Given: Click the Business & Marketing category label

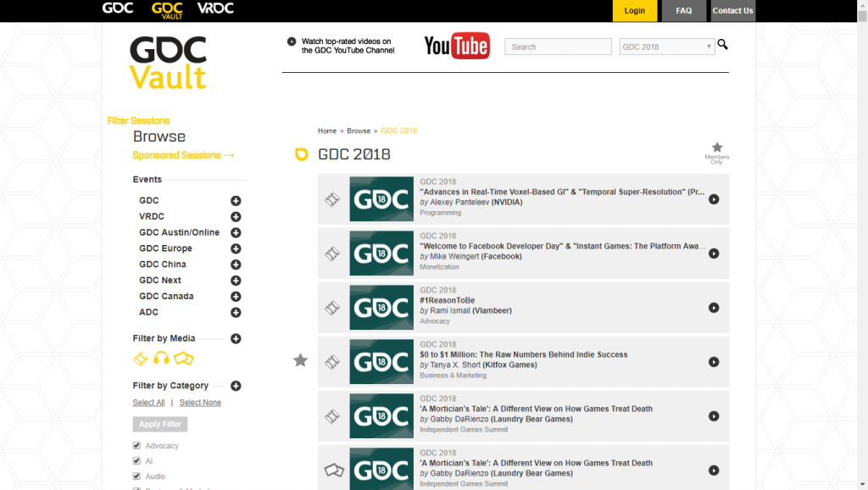Looking at the screenshot, I should tap(453, 376).
